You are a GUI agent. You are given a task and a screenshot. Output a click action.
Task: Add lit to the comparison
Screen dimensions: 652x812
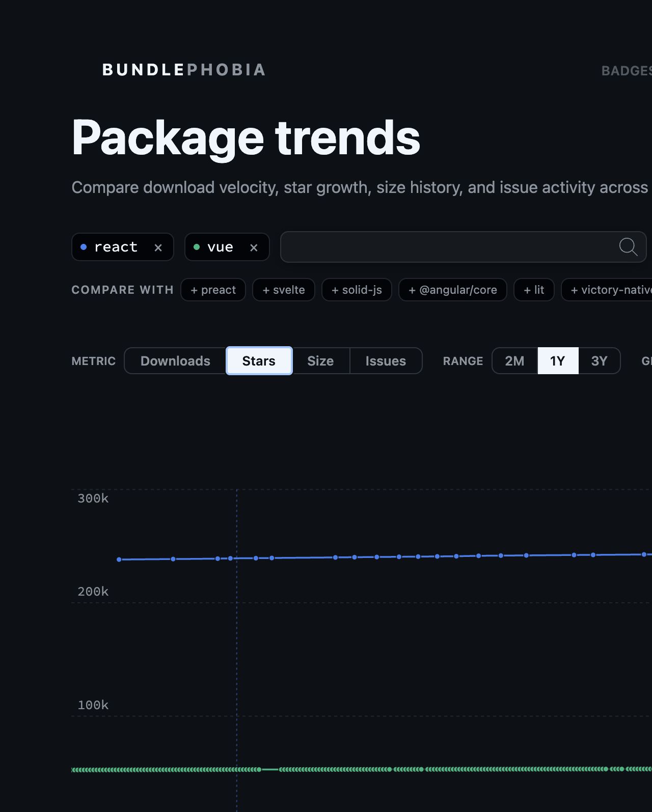tap(534, 290)
